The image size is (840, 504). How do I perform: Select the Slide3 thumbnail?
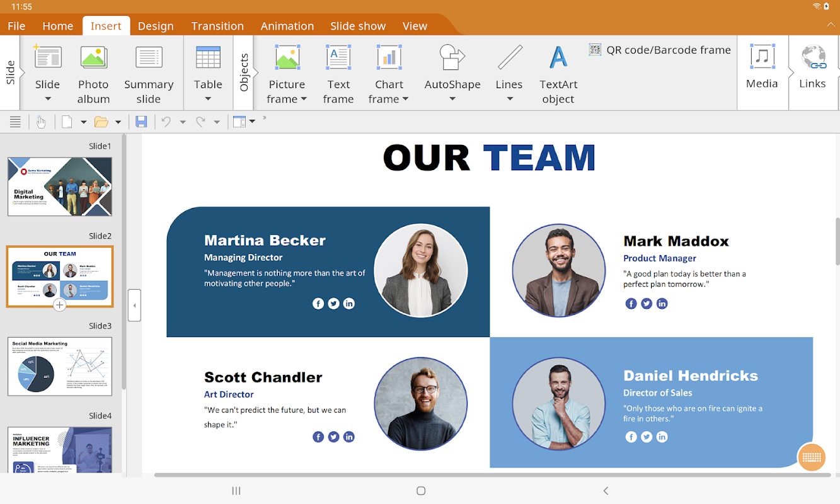(60, 366)
